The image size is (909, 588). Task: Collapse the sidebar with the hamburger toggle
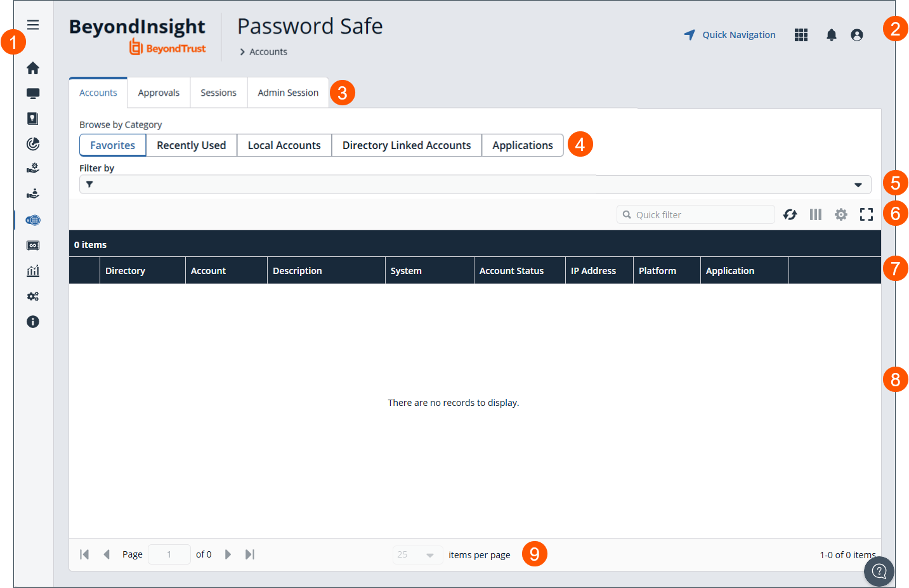tap(33, 25)
